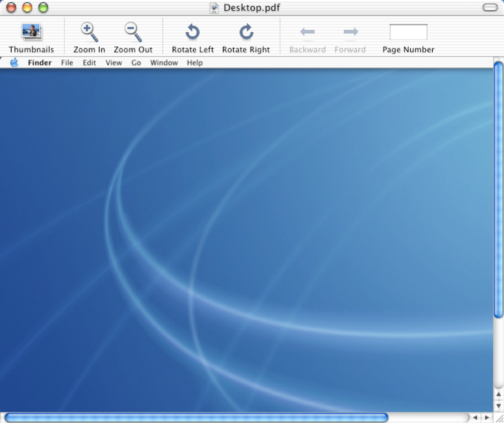Click File in the pictured menu bar

point(67,63)
